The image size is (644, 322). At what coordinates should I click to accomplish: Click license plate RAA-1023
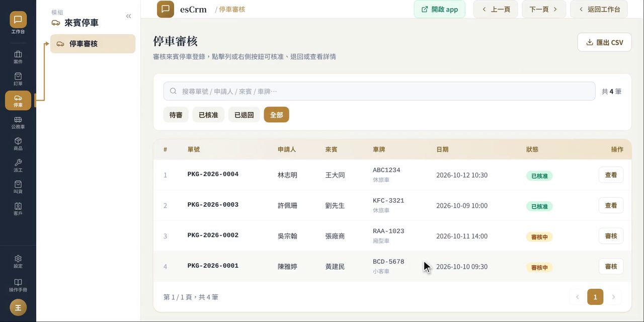point(388,231)
